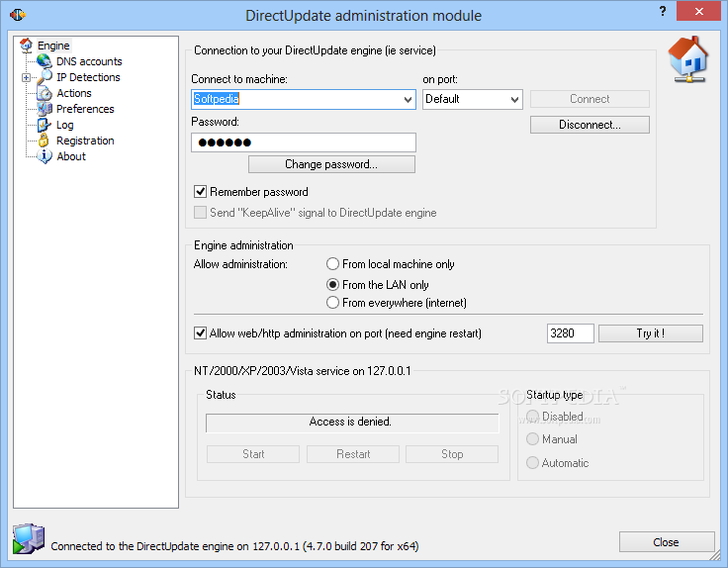
Task: Click the service Start button
Action: 253,454
